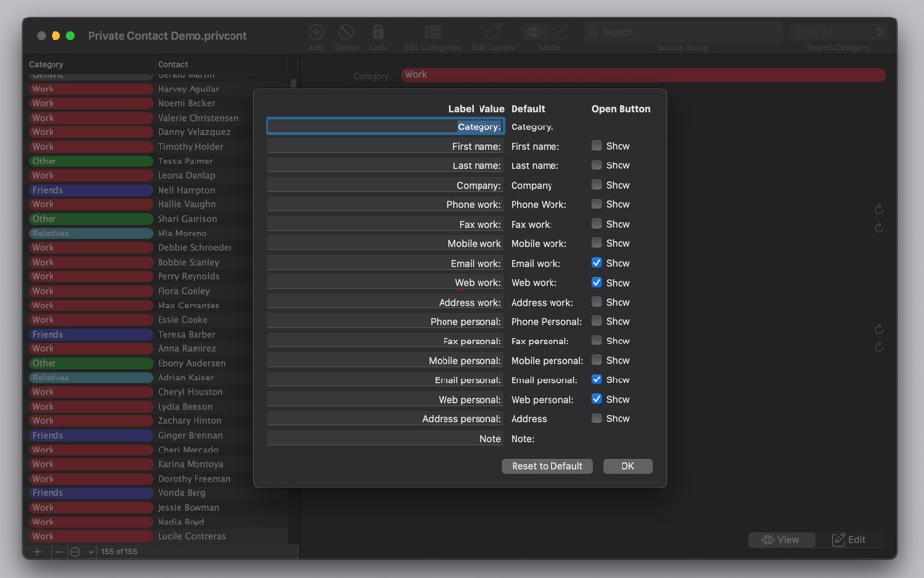The height and width of the screenshot is (578, 924).
Task: Select contact Lucile Contreras
Action: 192,536
